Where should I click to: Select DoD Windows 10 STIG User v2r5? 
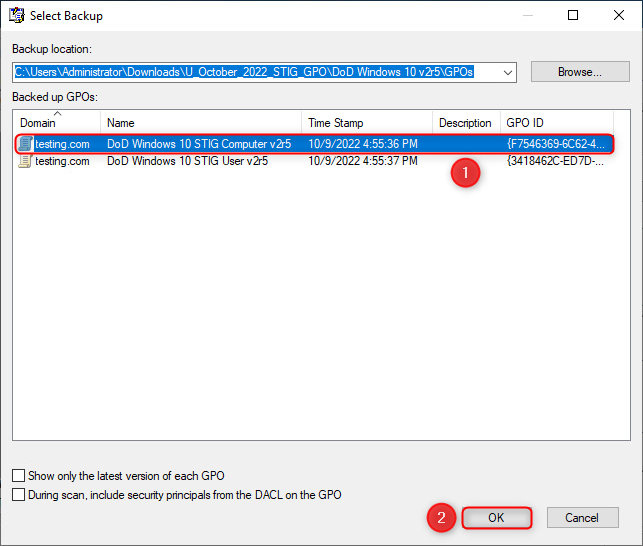pyautogui.click(x=198, y=160)
